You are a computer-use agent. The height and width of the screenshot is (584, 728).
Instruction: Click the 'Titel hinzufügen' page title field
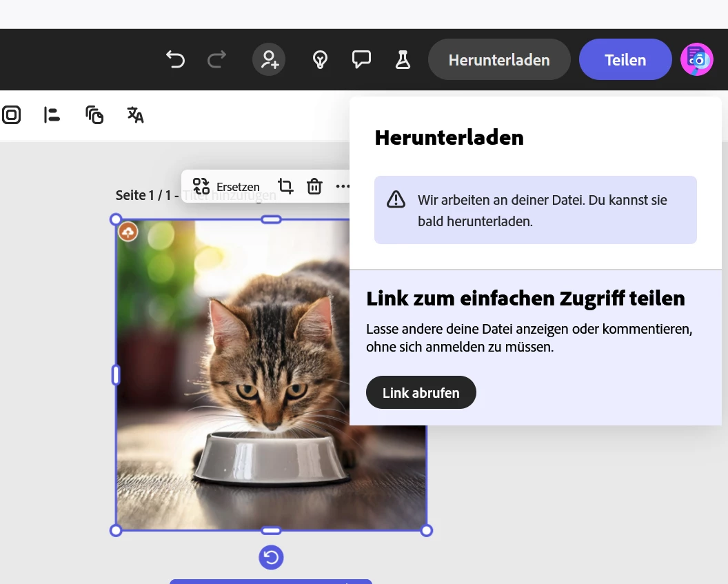[x=230, y=195]
